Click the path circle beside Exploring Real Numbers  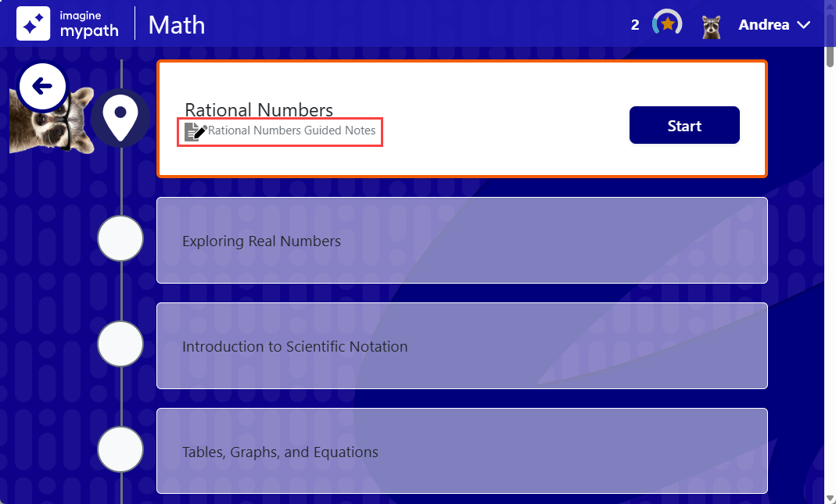point(120,238)
